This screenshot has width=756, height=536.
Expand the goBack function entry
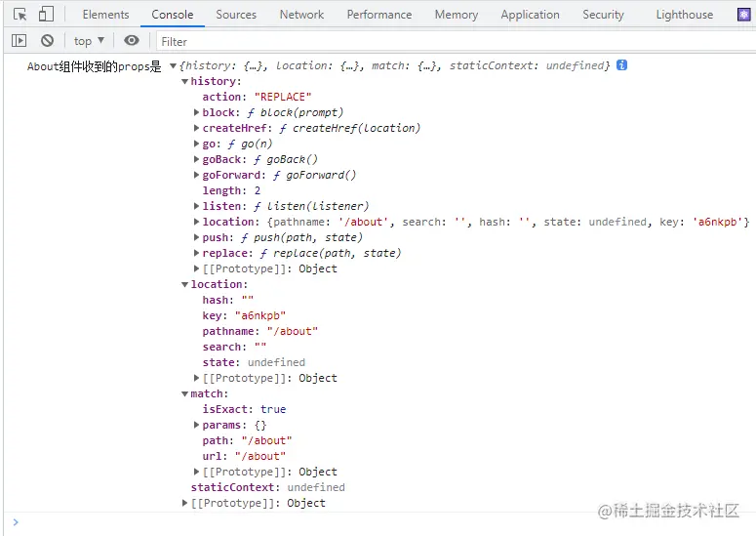(x=196, y=159)
